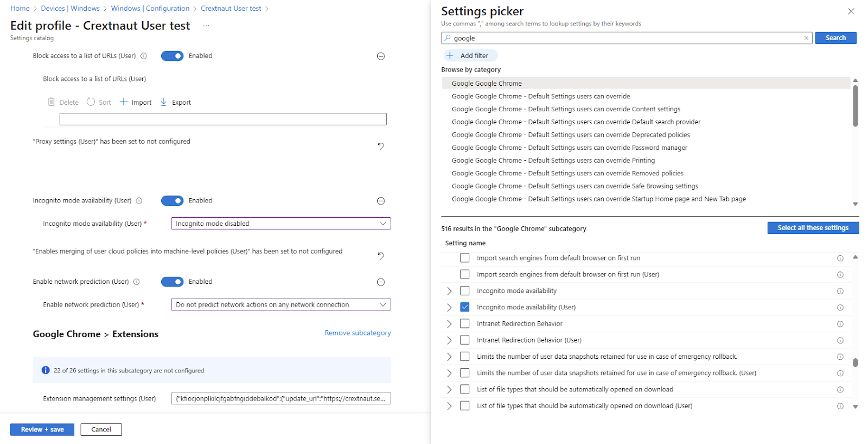The height and width of the screenshot is (444, 868).
Task: Open info for auto-opened file types (User)
Action: pyautogui.click(x=840, y=406)
